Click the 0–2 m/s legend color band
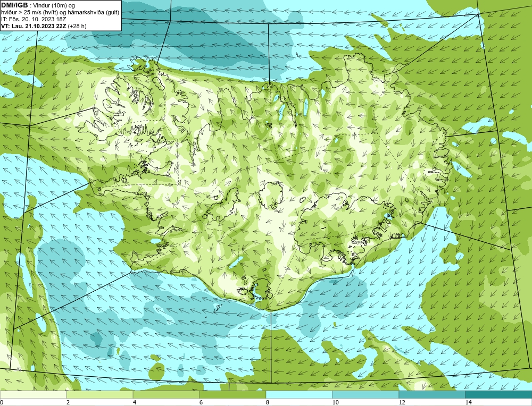532x406 pixels. [33, 394]
